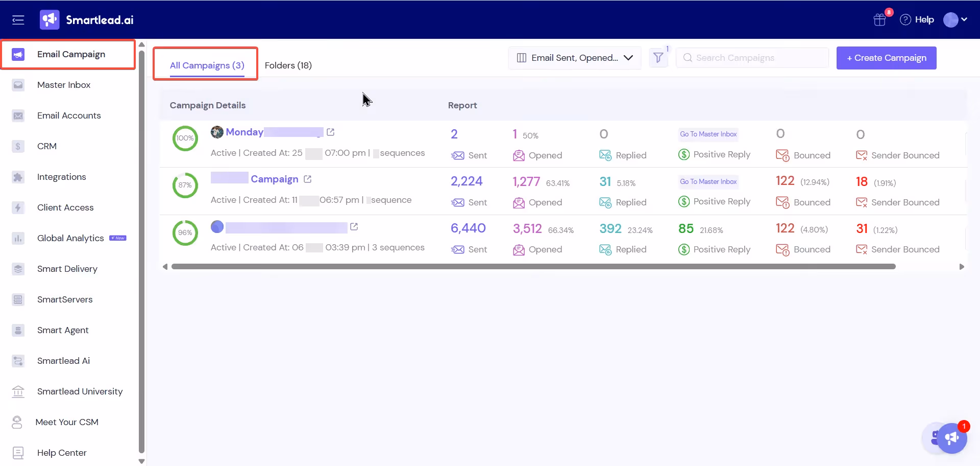Image resolution: width=980 pixels, height=466 pixels.
Task: Click the Smart Delivery layers icon
Action: pyautogui.click(x=18, y=269)
